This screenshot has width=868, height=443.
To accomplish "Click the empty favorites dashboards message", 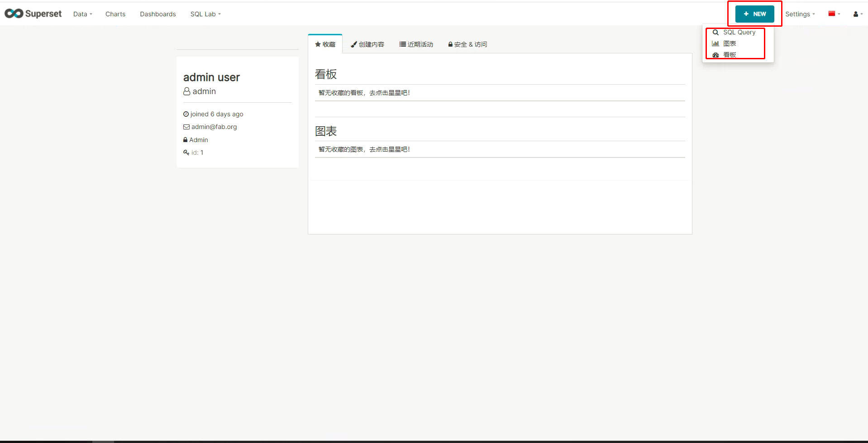I will [364, 93].
